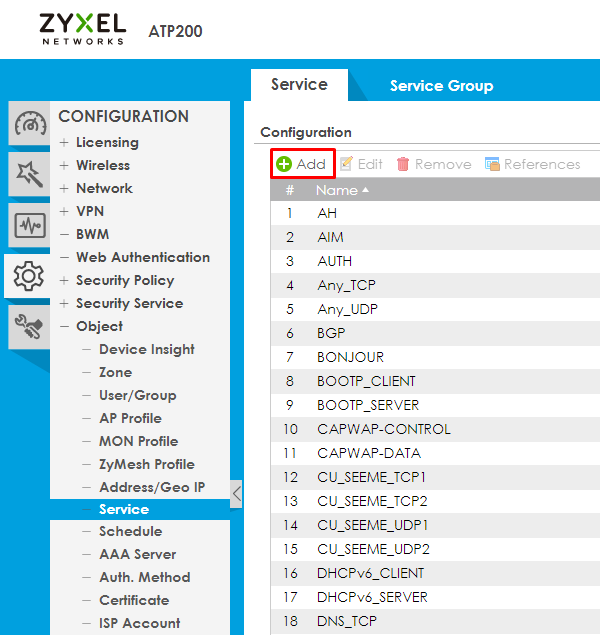Click the Remove trash icon

point(403,164)
